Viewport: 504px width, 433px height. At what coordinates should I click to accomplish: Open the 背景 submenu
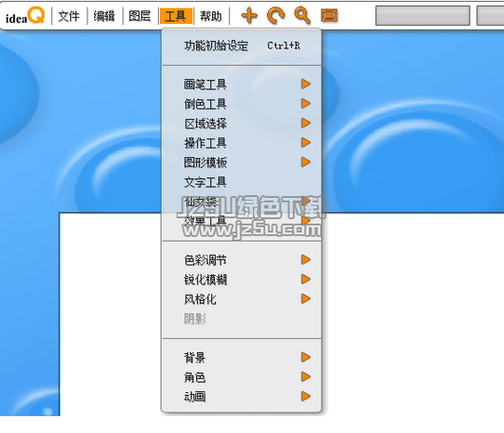coord(195,358)
